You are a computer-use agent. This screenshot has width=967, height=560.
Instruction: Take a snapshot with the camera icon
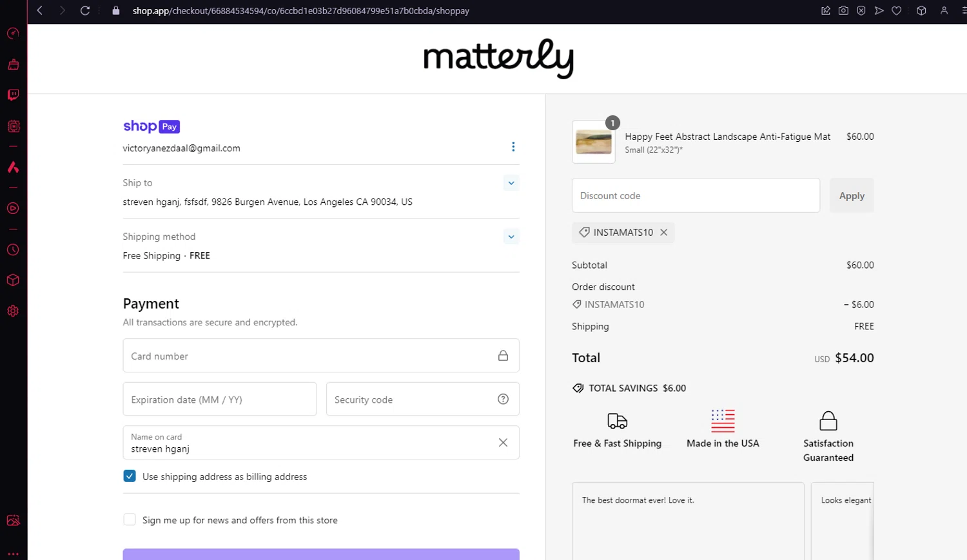[843, 10]
